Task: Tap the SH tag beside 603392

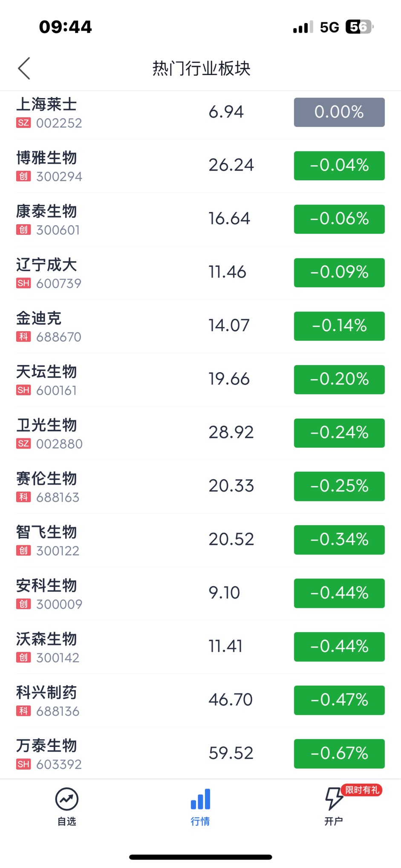Action: (23, 764)
